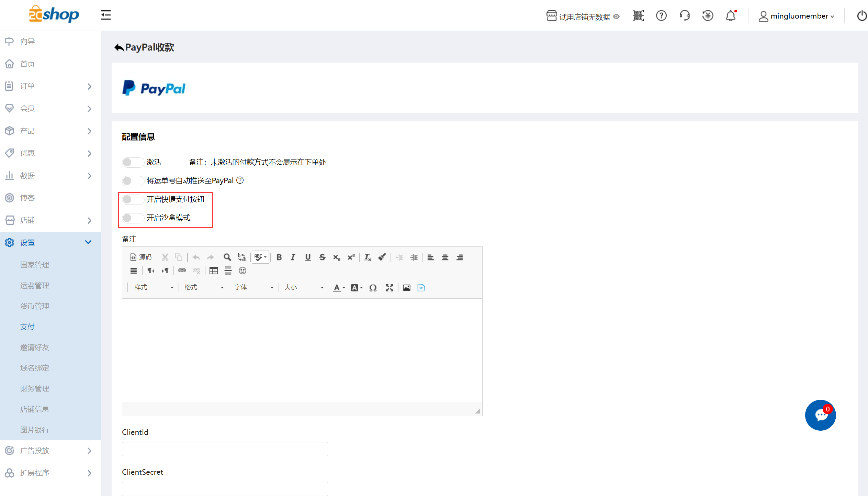868x496 pixels.
Task: Insert a table in editor
Action: (214, 271)
